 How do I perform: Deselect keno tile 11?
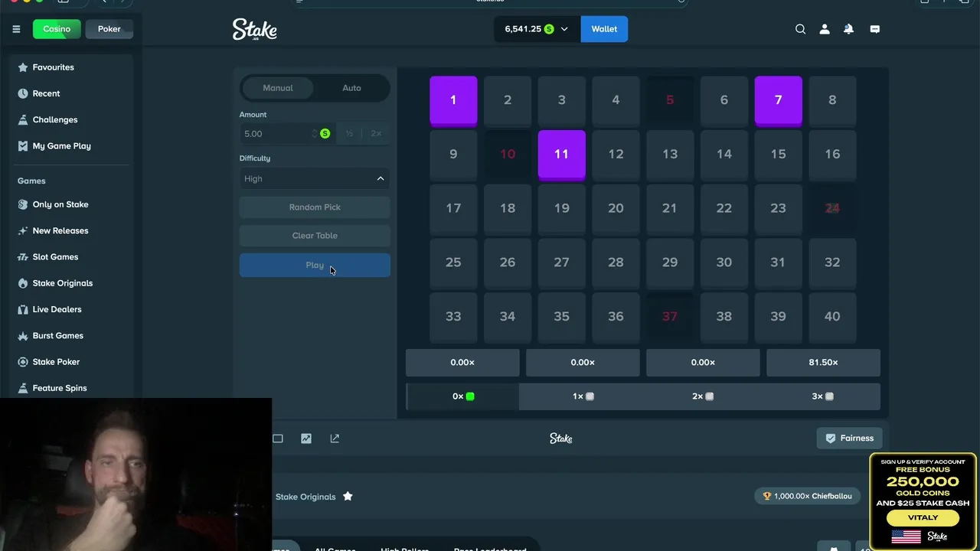[561, 155]
